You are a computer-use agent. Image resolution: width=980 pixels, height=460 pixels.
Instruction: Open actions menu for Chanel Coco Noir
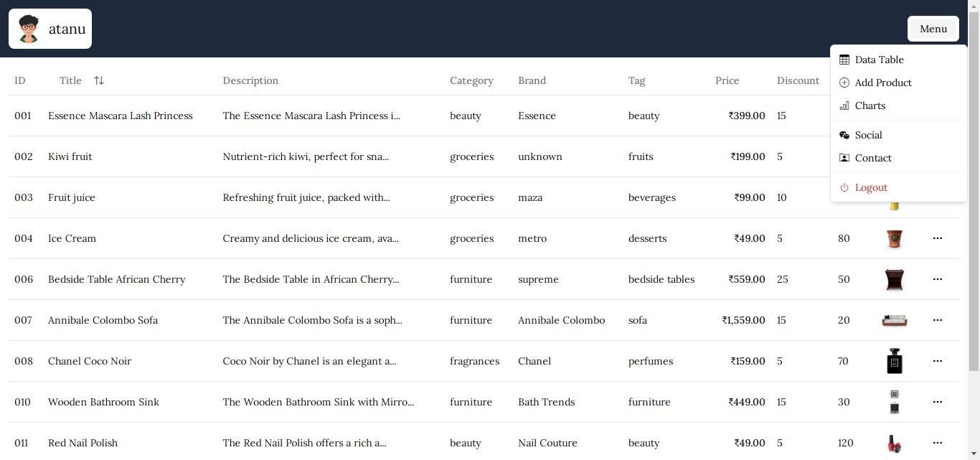click(938, 361)
